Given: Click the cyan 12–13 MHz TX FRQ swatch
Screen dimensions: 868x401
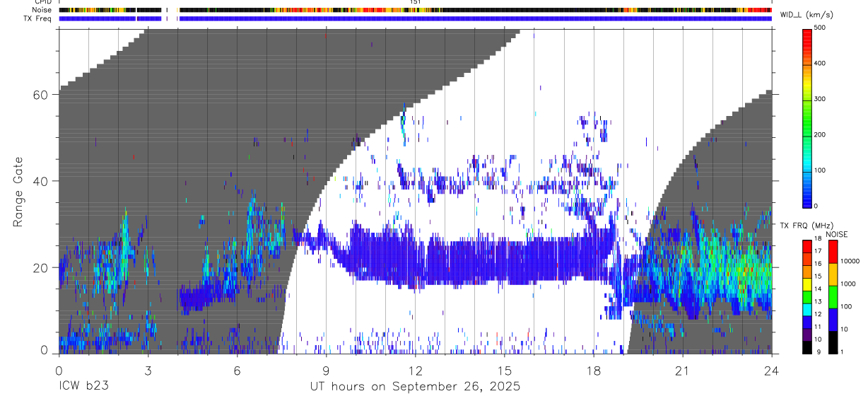Looking at the screenshot, I should (x=807, y=309).
